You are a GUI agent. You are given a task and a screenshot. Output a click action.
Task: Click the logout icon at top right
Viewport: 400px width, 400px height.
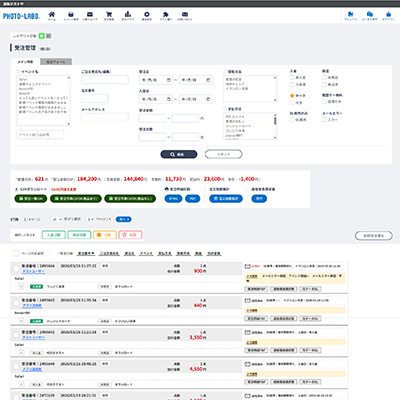pyautogui.click(x=388, y=14)
